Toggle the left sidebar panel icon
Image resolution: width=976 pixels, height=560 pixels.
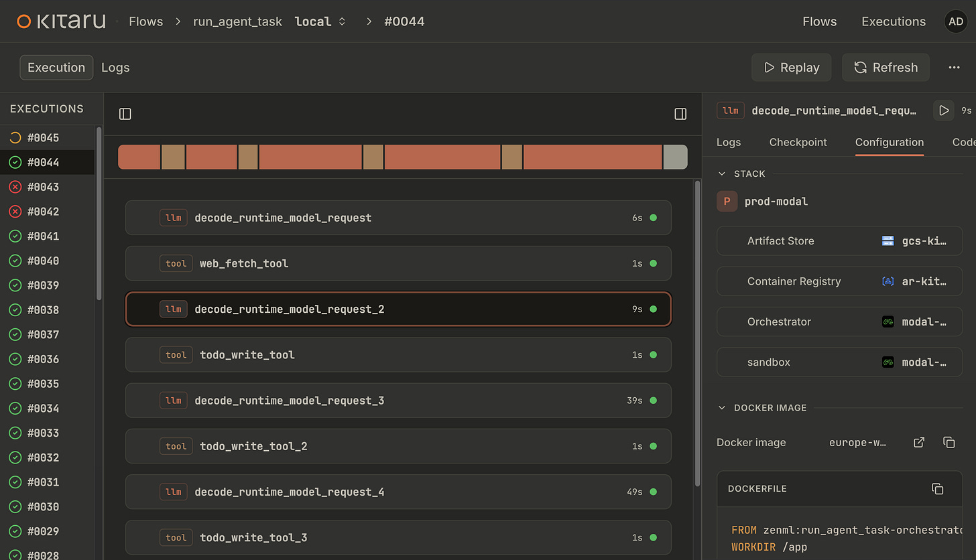[125, 114]
